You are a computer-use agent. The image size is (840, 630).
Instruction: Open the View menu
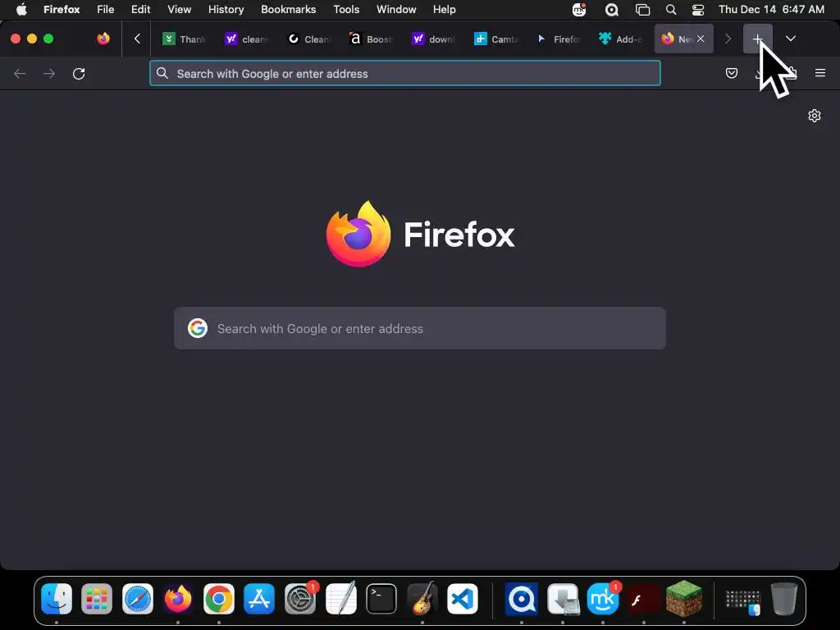tap(180, 9)
